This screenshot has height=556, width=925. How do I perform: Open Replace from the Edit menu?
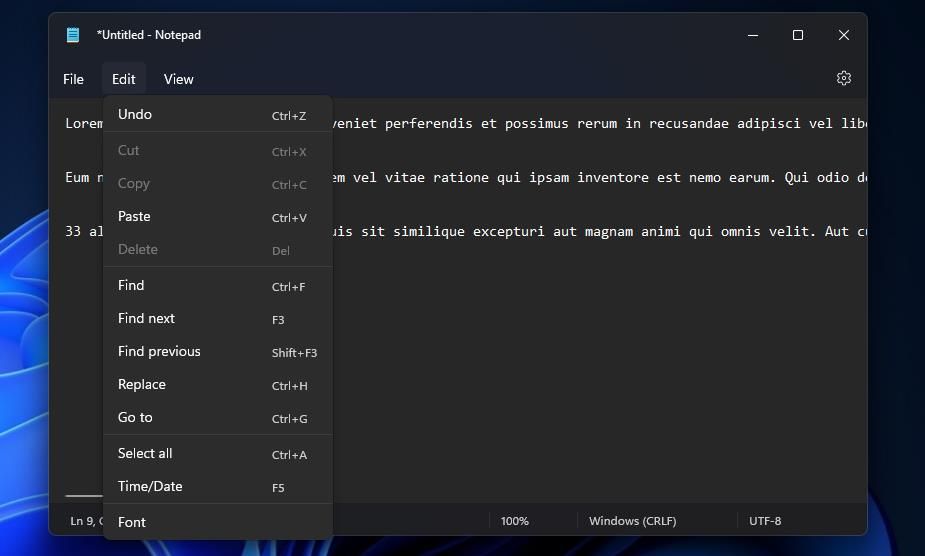218,385
